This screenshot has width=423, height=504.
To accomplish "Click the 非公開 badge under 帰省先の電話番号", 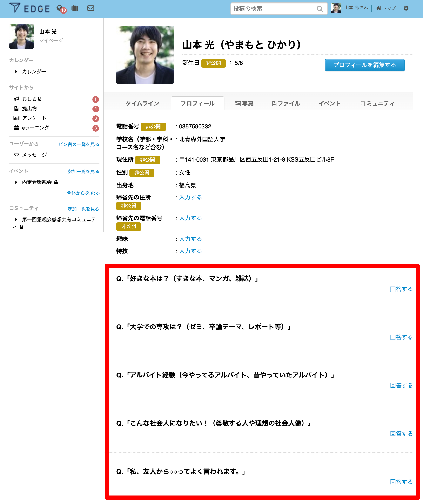I will click(128, 226).
